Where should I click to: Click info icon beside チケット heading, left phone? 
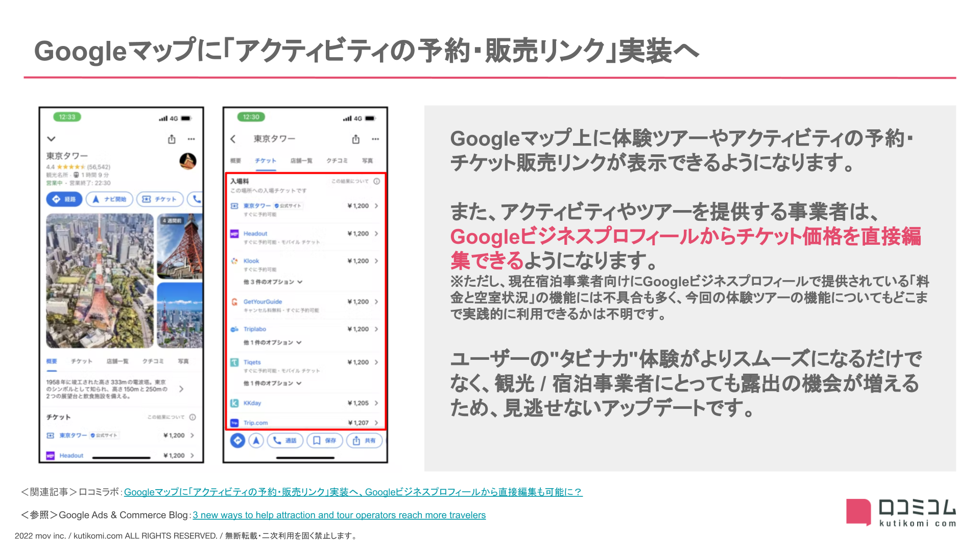(x=193, y=417)
